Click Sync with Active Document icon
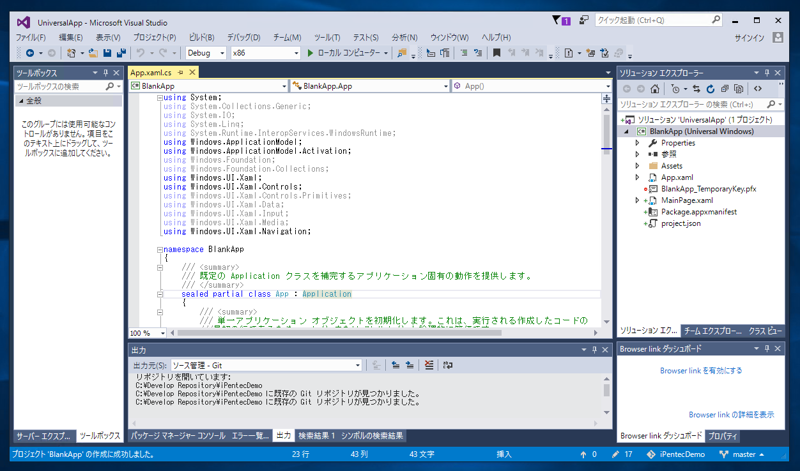 (696, 89)
